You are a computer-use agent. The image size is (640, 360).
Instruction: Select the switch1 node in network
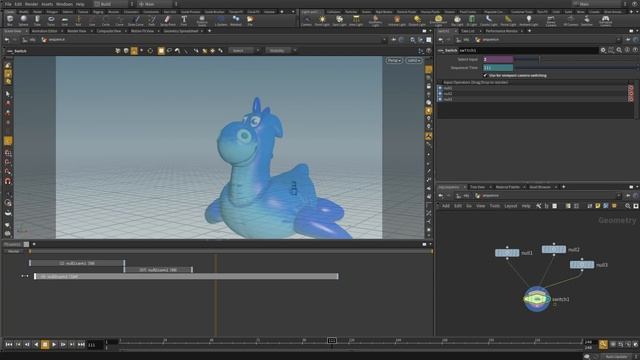pyautogui.click(x=537, y=299)
